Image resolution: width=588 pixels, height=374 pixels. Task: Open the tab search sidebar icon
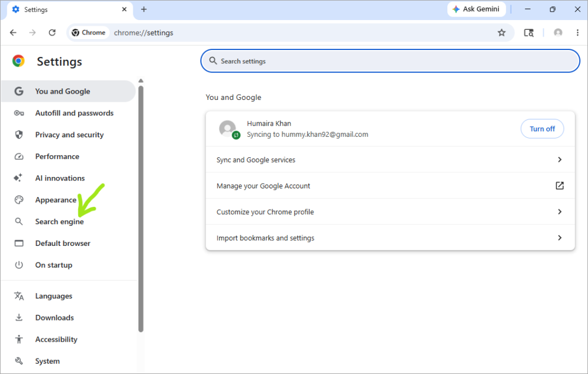tap(529, 33)
